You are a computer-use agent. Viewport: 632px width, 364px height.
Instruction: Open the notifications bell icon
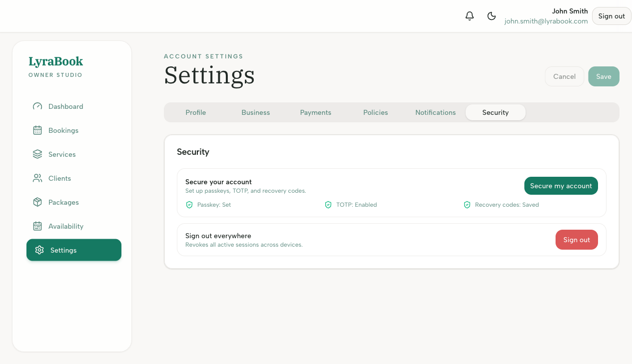(469, 15)
